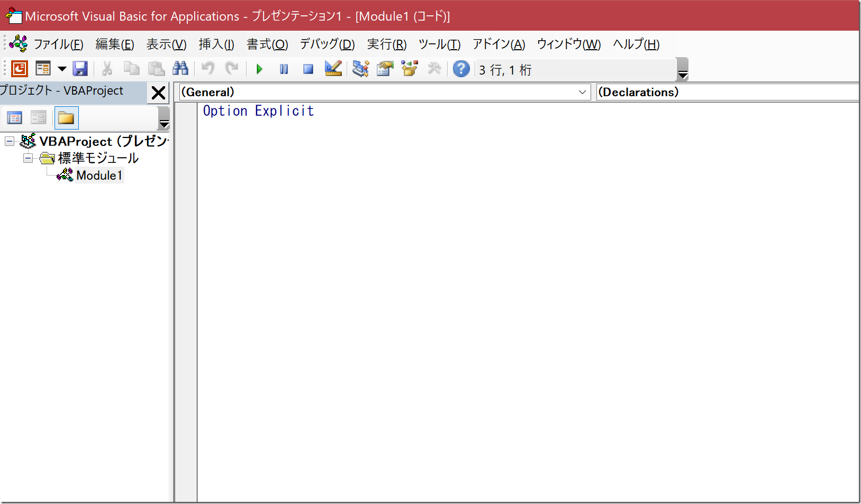Click the menu bar document icon
Screen dimensions: 861x504
point(19,43)
